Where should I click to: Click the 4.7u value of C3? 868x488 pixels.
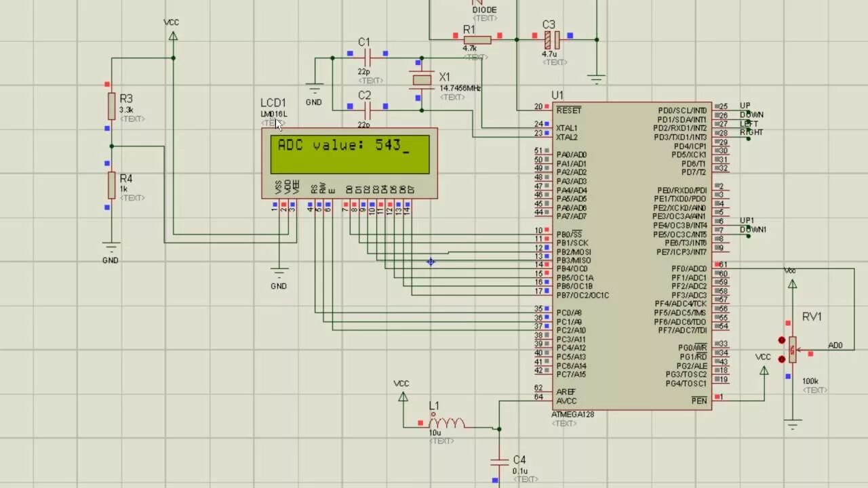pos(549,54)
